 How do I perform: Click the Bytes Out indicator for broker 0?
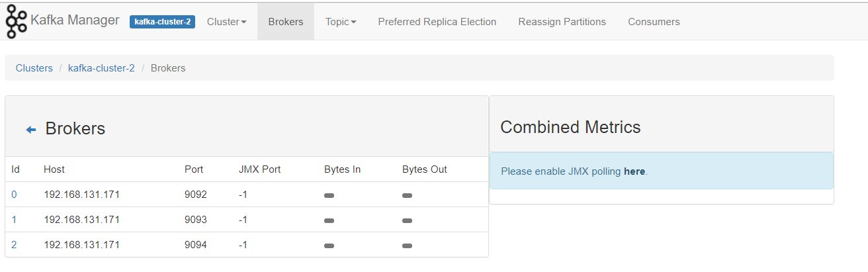(x=407, y=195)
